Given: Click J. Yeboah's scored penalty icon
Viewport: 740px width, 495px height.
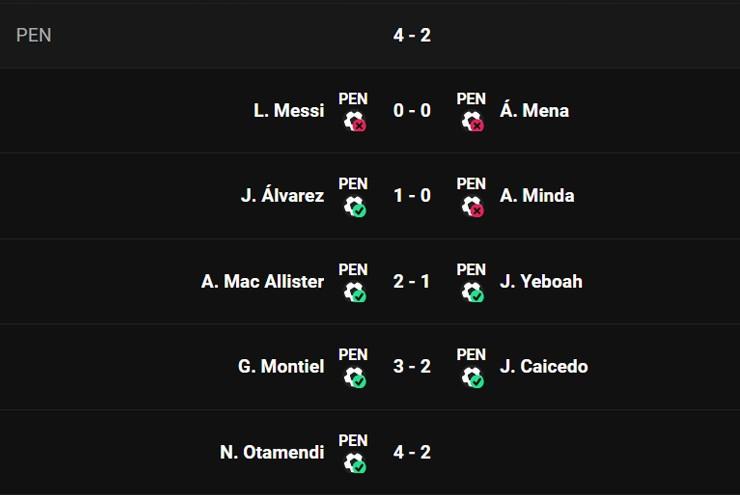Looking at the screenshot, I should tap(472, 292).
